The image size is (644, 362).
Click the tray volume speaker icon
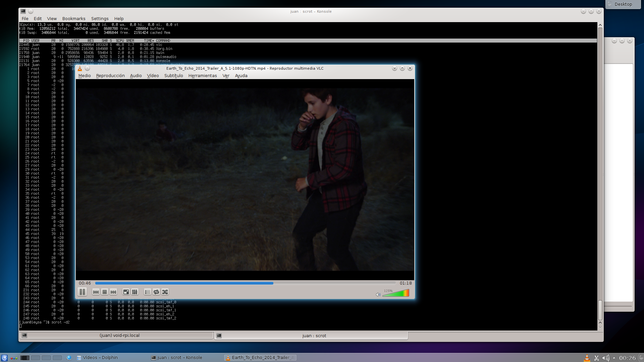tap(605, 358)
